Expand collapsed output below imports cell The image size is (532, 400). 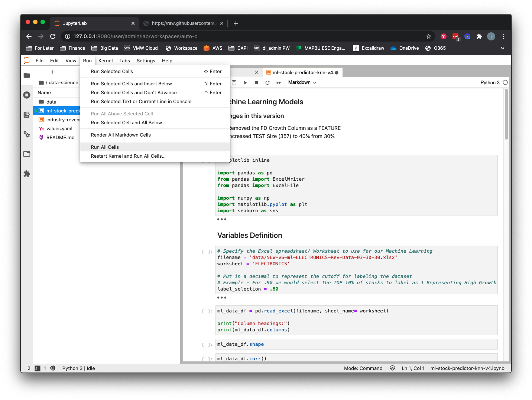222,219
